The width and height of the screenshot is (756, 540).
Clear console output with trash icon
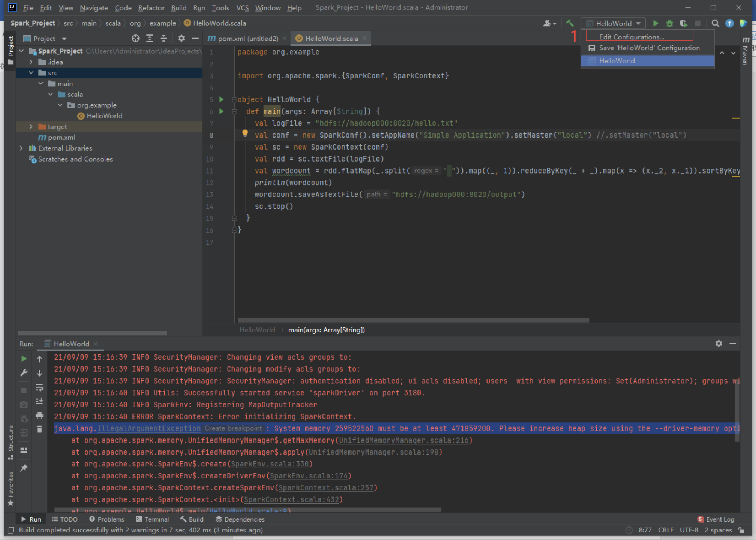click(x=39, y=429)
